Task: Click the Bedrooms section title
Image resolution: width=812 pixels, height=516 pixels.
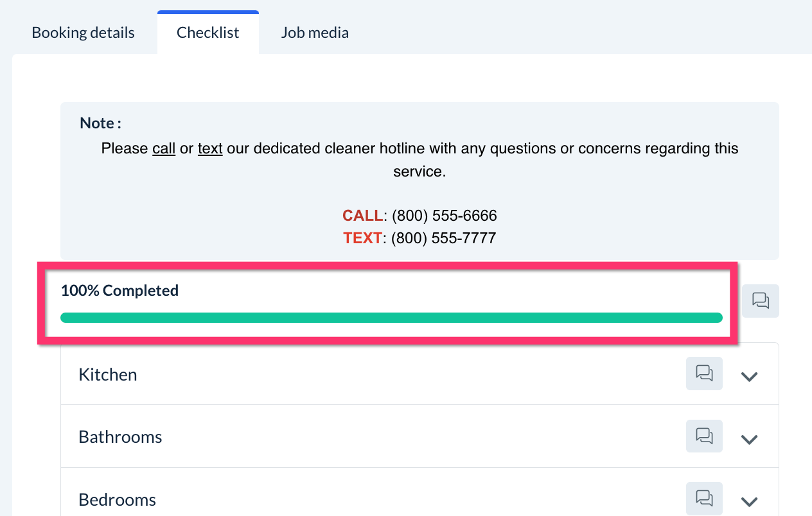Action: tap(117, 500)
